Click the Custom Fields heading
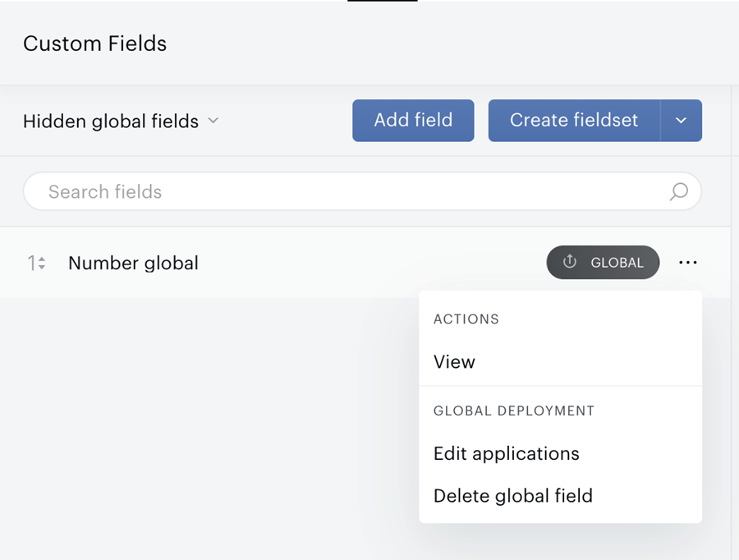The height and width of the screenshot is (560, 739). (x=94, y=44)
